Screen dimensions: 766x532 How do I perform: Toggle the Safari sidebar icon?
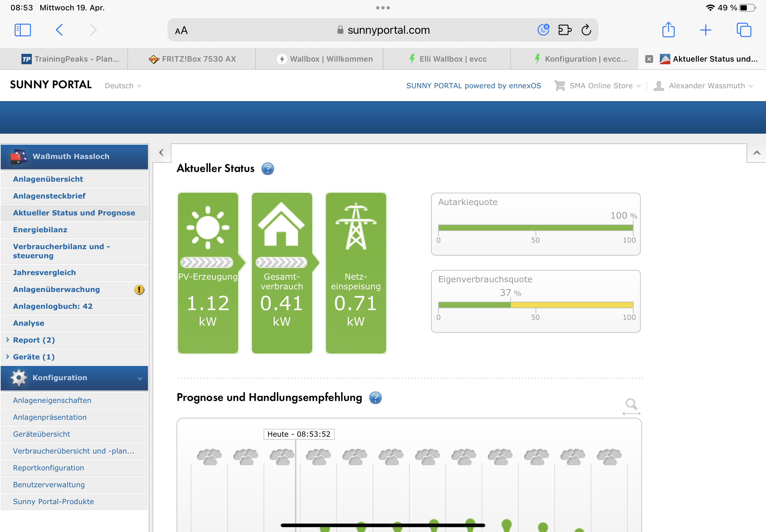[23, 30]
